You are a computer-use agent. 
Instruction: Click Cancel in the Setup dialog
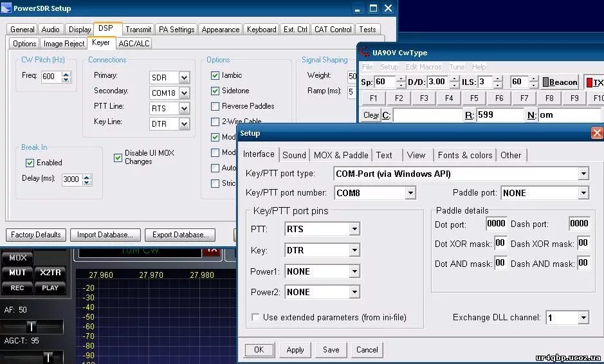[367, 350]
